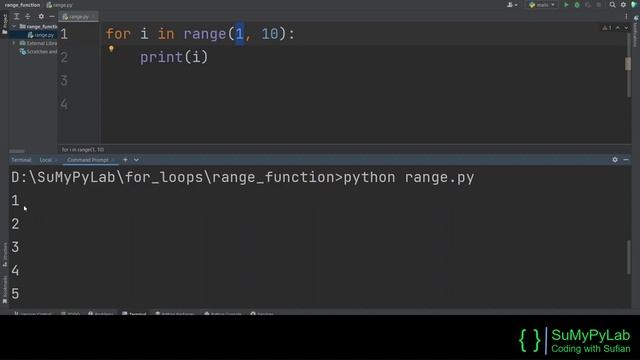This screenshot has width=640, height=360.
Task: Select the Command Prompt terminal tab
Action: (88, 160)
